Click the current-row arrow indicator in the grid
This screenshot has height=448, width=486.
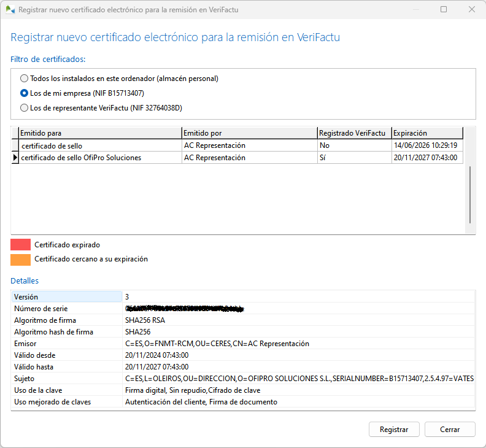(15, 158)
